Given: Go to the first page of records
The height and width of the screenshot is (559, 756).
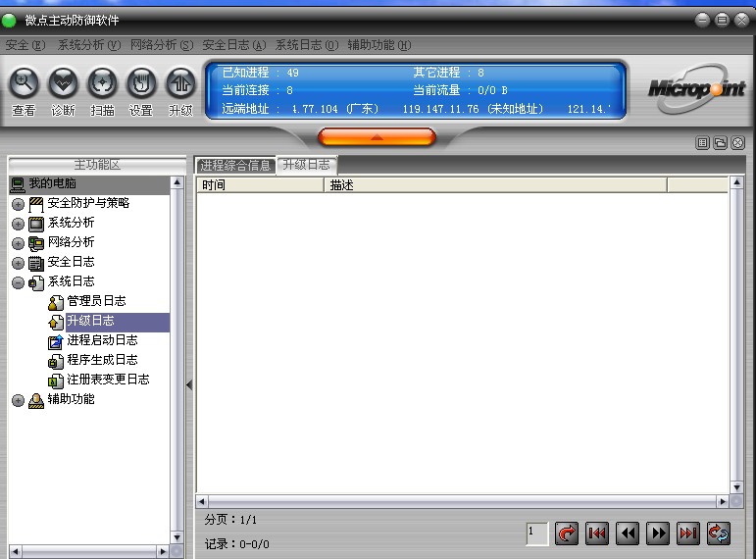Looking at the screenshot, I should (x=597, y=534).
